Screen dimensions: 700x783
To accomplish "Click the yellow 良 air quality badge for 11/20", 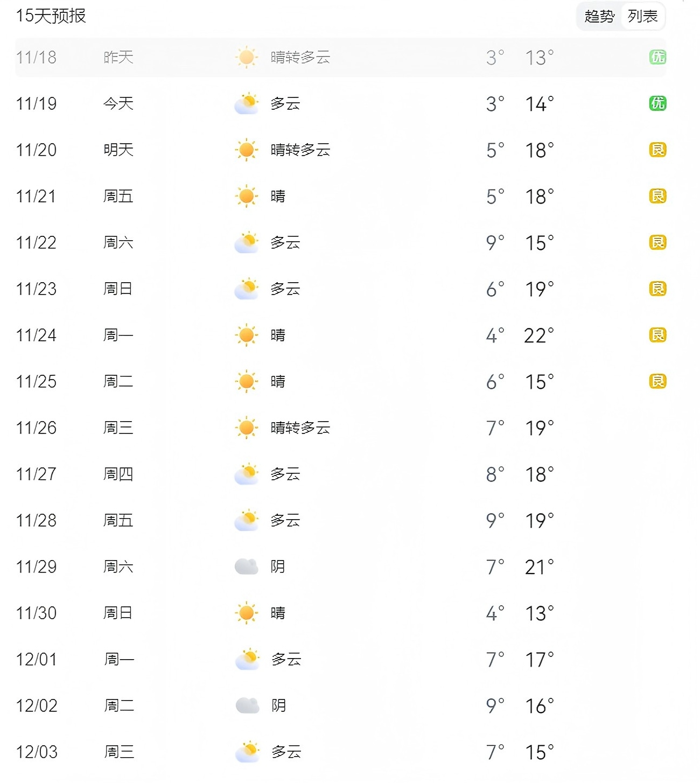I will pos(657,150).
